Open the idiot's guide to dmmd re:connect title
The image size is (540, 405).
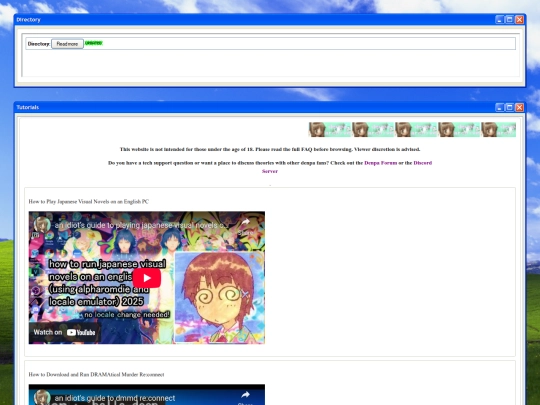[x=115, y=398]
